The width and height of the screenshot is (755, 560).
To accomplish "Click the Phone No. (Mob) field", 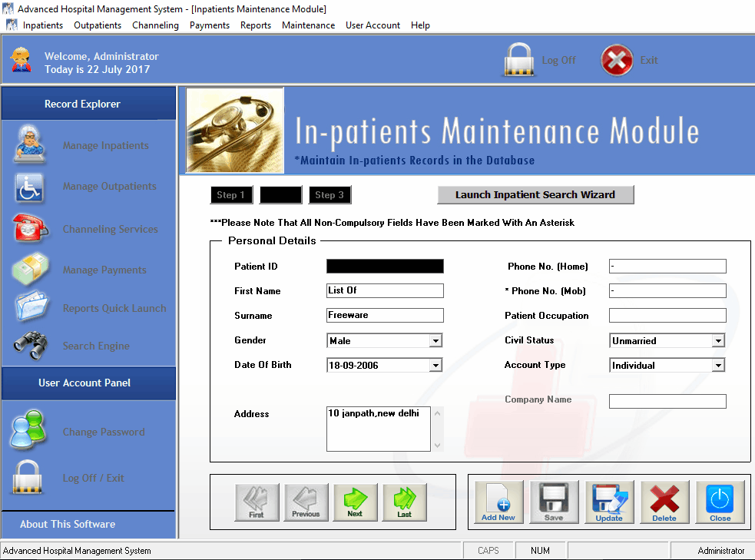I will [667, 290].
